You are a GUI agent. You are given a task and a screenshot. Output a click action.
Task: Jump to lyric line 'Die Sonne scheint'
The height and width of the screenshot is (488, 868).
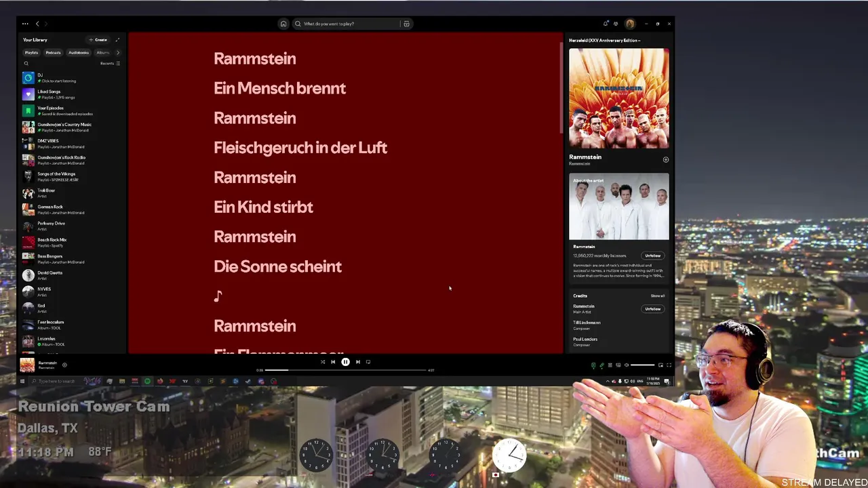[x=277, y=266]
